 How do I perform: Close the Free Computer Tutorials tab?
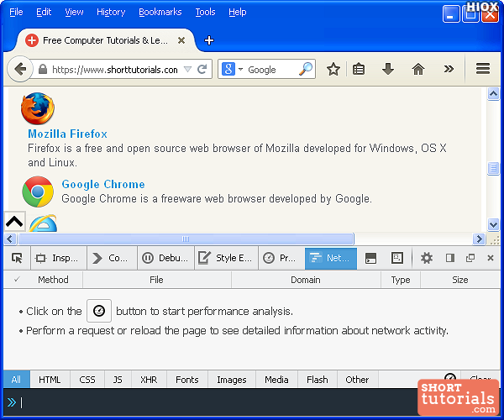(181, 40)
